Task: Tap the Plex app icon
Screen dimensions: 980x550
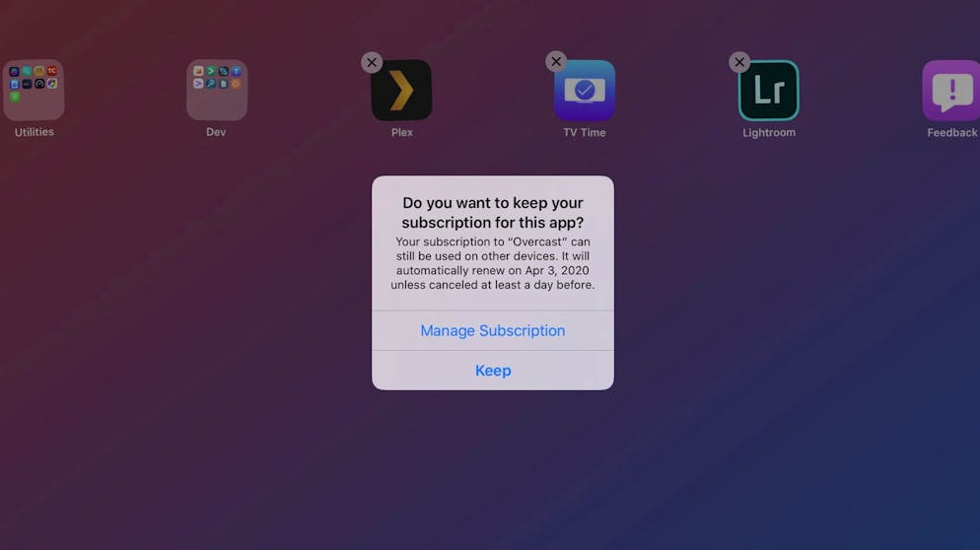Action: 401,91
